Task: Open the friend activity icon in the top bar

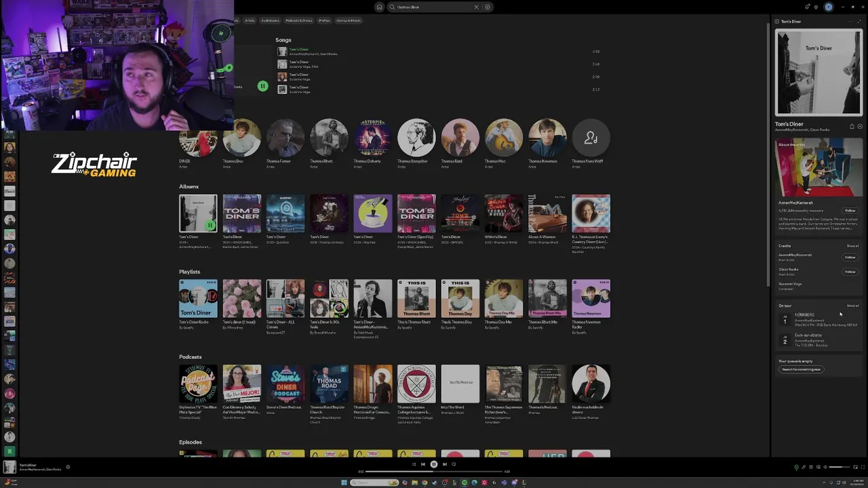Action: pyautogui.click(x=817, y=7)
